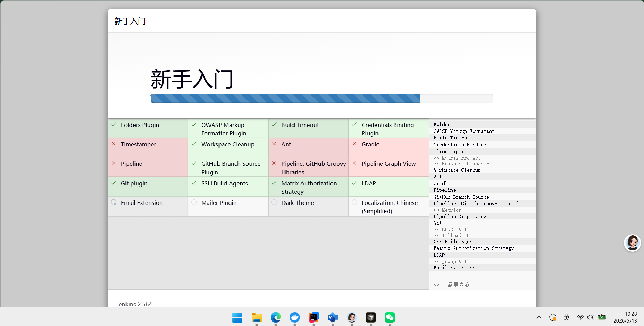
Task: Select the GitHub Branch Source Plugin cell
Action: click(x=228, y=167)
